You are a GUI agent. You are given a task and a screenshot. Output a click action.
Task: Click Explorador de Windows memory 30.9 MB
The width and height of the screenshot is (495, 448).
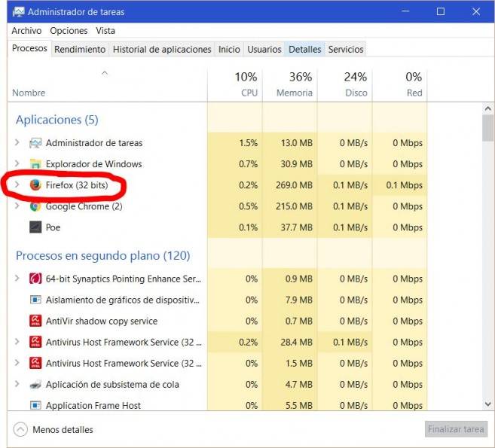pos(296,164)
